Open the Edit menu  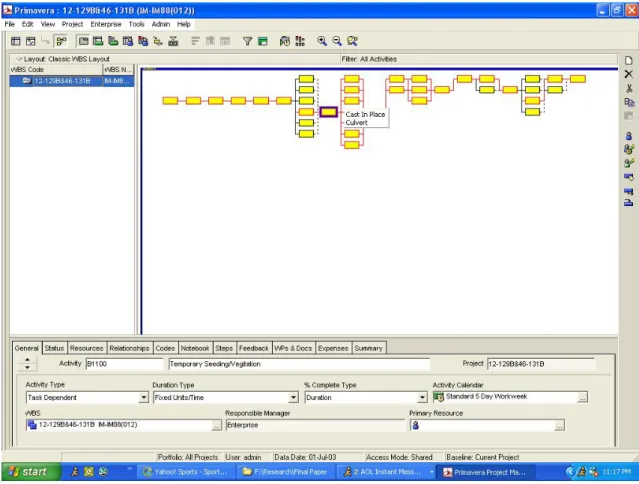point(27,24)
